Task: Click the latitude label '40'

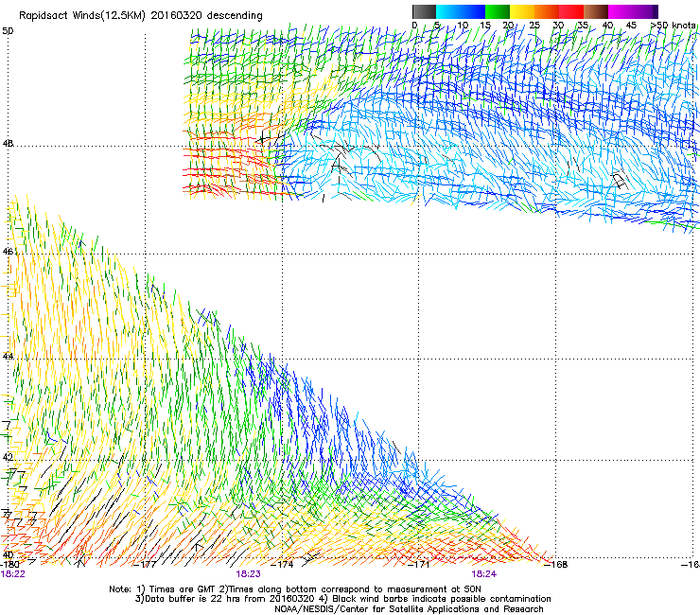Action: [8, 554]
